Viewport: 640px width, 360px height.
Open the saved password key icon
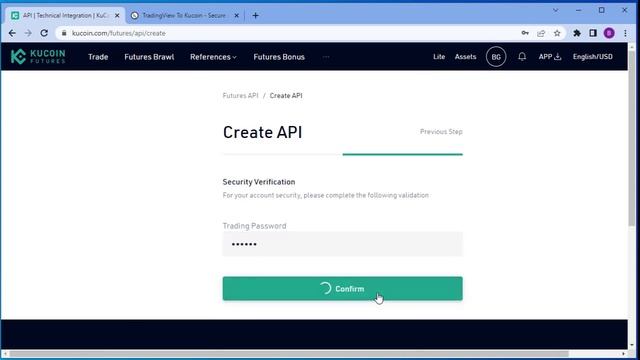(525, 33)
